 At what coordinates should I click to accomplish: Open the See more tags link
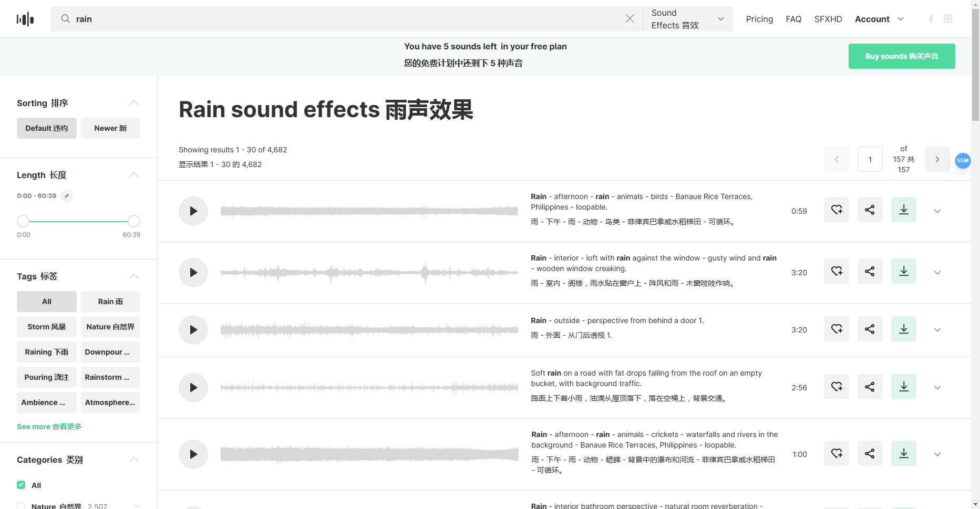[49, 426]
